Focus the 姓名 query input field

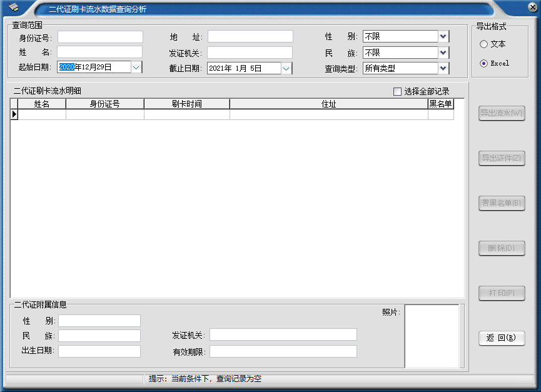pyautogui.click(x=100, y=52)
